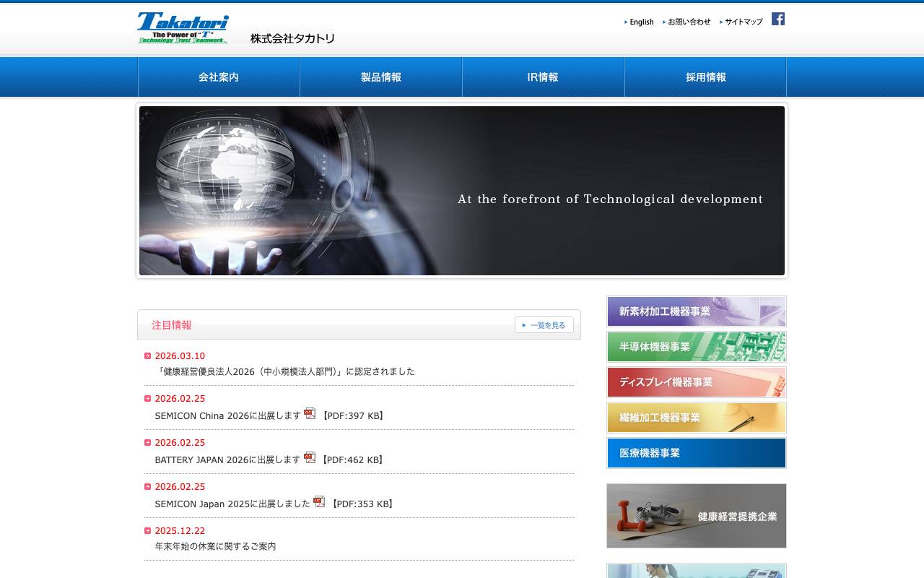Select the 半導体機器事業 banner icon
The height and width of the screenshot is (578, 924).
click(696, 347)
